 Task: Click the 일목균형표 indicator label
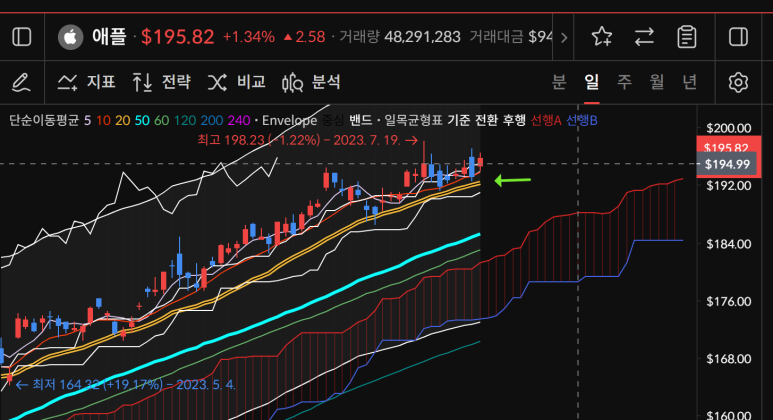pos(413,120)
